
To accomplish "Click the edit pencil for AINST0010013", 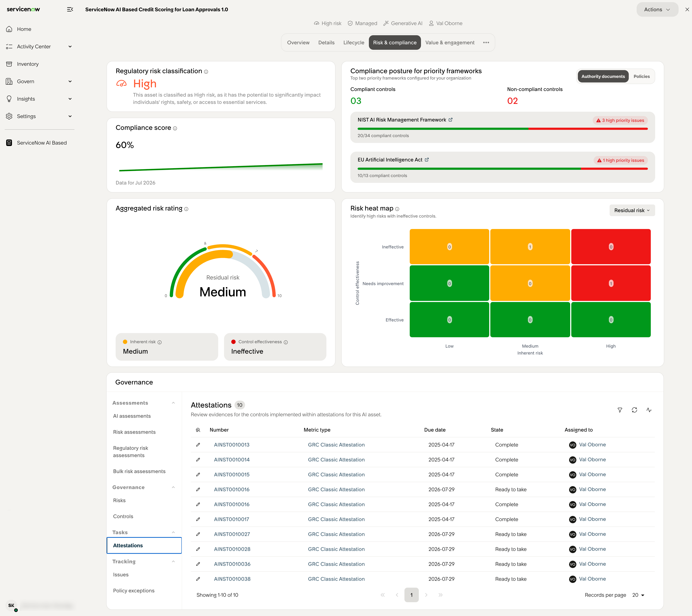I will pyautogui.click(x=198, y=445).
